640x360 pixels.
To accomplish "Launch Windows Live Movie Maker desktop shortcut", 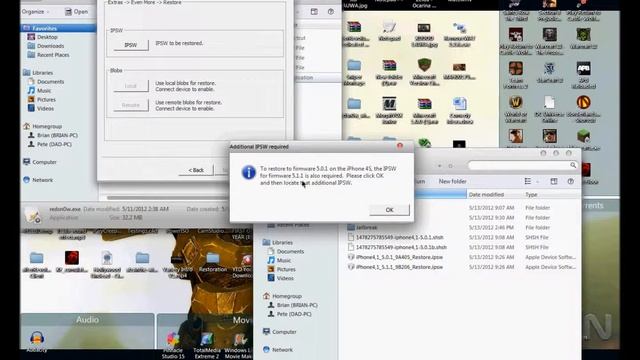I will [239, 345].
